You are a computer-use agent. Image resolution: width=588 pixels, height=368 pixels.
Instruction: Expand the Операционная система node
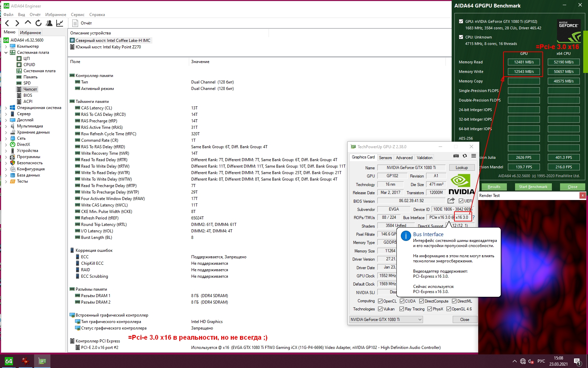click(6, 108)
